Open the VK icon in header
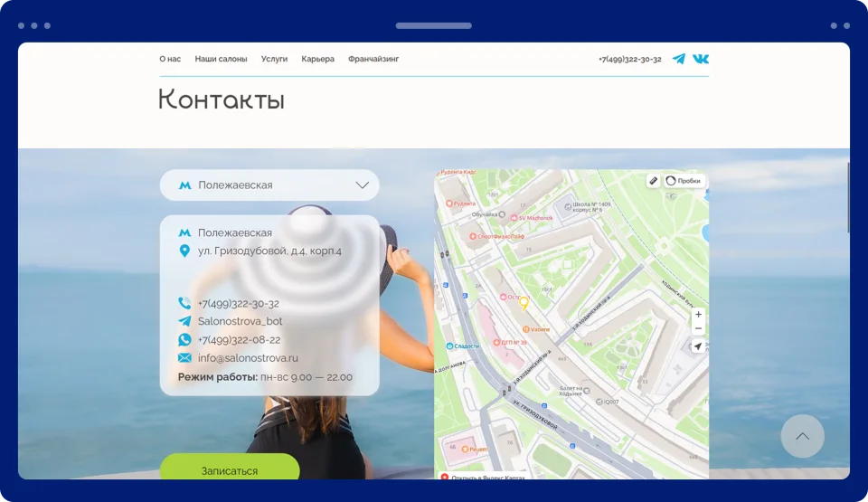 pyautogui.click(x=700, y=59)
